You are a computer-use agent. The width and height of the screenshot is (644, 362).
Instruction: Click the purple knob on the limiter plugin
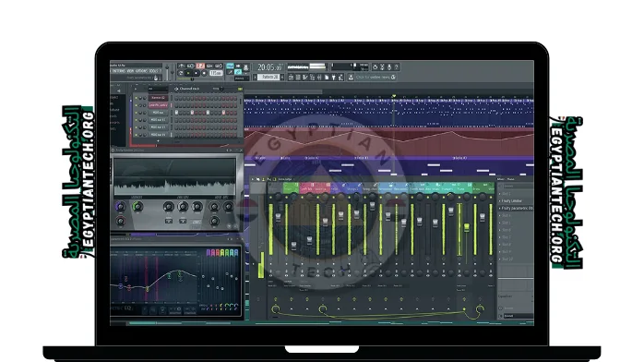121,207
